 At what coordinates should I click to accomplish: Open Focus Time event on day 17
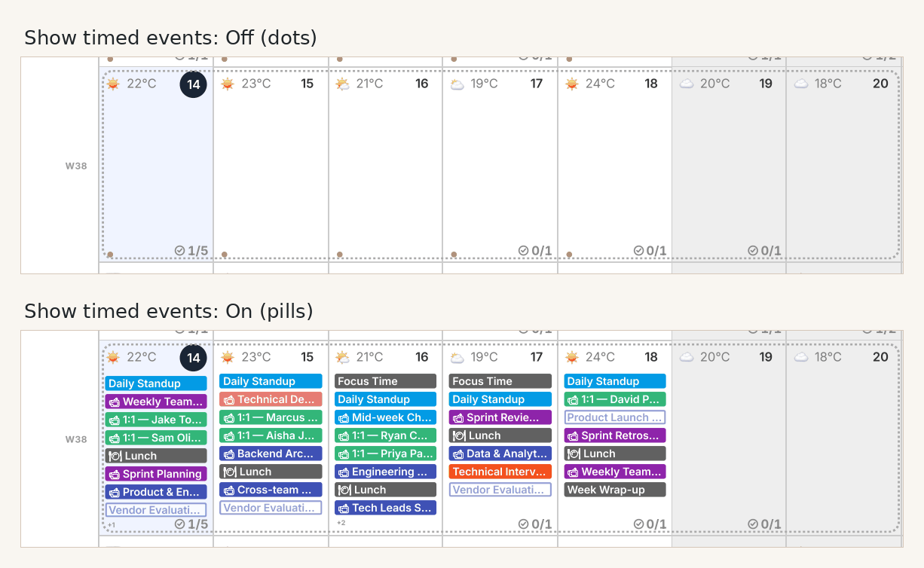(500, 381)
